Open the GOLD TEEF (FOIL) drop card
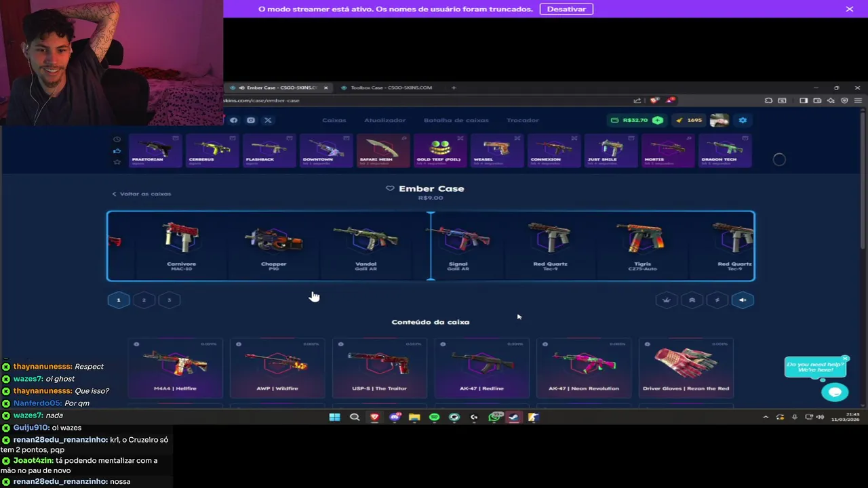This screenshot has height=488, width=868. tap(439, 150)
